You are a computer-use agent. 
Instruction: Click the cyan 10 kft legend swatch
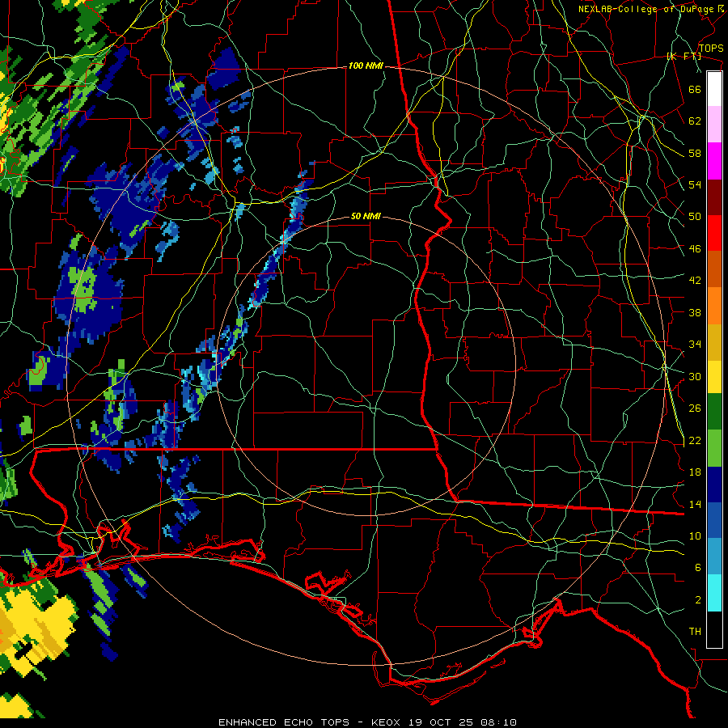click(x=714, y=594)
